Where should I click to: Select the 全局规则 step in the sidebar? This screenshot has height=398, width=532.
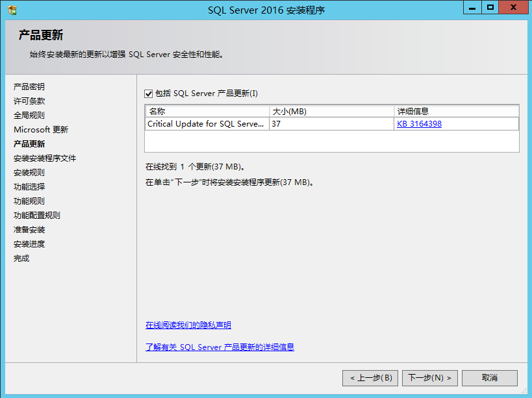[29, 116]
